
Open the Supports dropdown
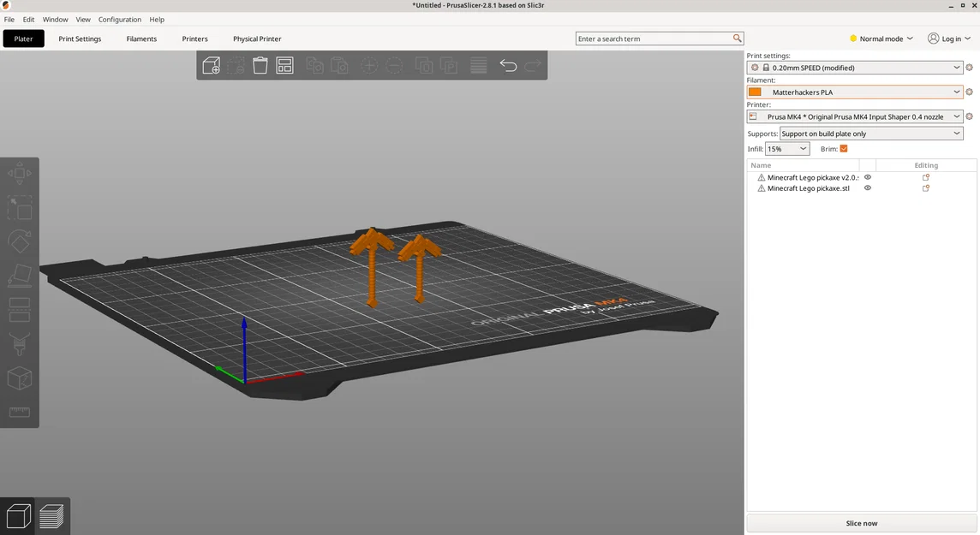[x=871, y=134]
